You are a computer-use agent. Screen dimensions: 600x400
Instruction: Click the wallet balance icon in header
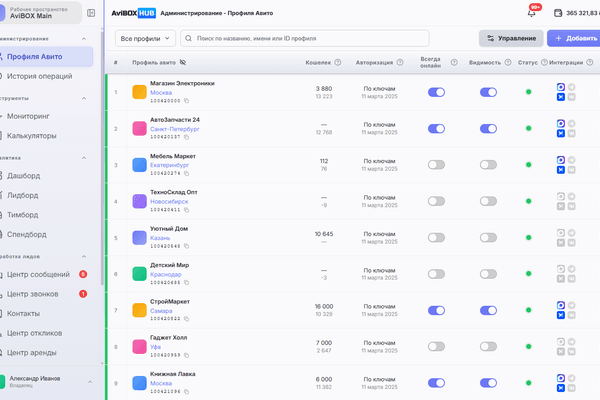558,13
